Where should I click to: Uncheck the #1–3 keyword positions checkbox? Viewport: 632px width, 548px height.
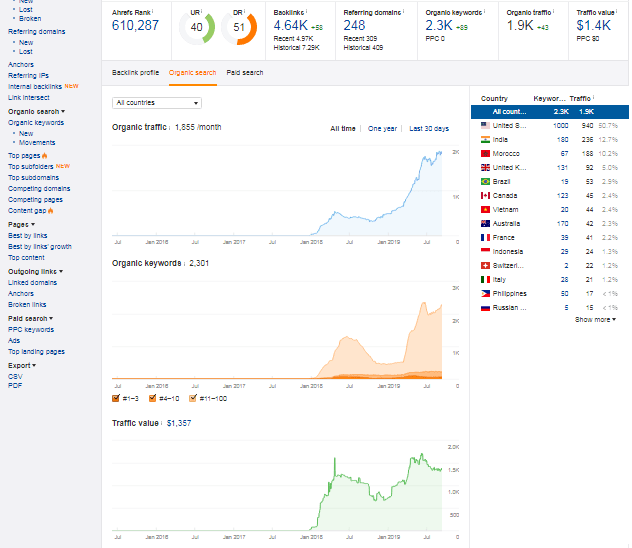(x=116, y=398)
